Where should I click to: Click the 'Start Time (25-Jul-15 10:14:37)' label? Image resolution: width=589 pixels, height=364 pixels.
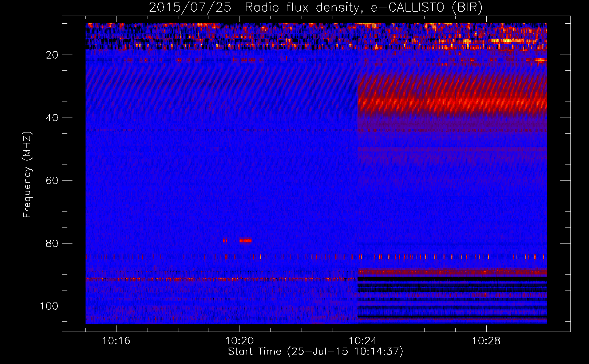pos(316,352)
